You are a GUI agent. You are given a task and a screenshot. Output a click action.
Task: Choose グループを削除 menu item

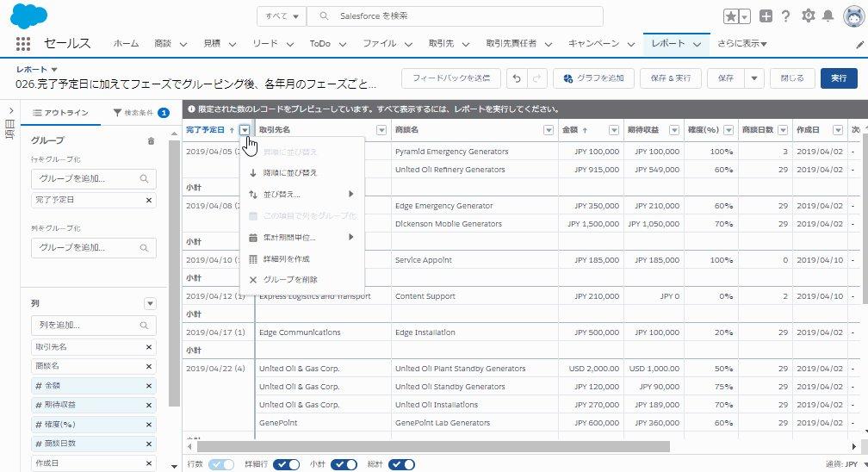coord(302,280)
